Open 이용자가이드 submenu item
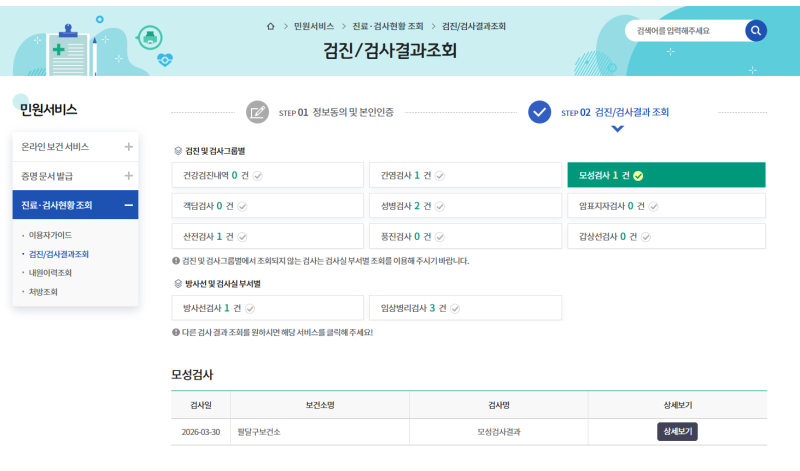The width and height of the screenshot is (800, 471). pyautogui.click(x=50, y=235)
